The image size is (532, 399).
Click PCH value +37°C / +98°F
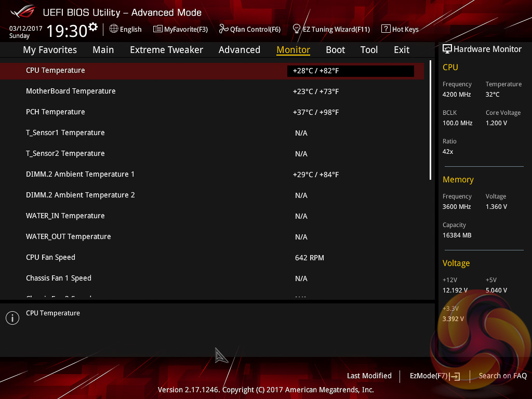tap(316, 112)
